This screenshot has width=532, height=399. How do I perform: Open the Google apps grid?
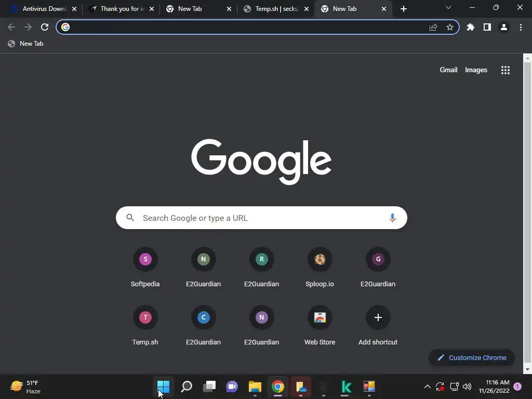click(506, 70)
